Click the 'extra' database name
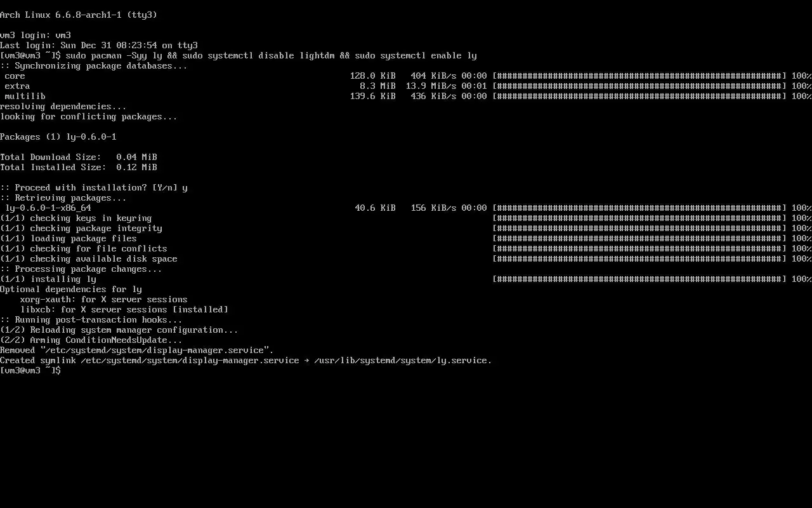 [x=18, y=86]
